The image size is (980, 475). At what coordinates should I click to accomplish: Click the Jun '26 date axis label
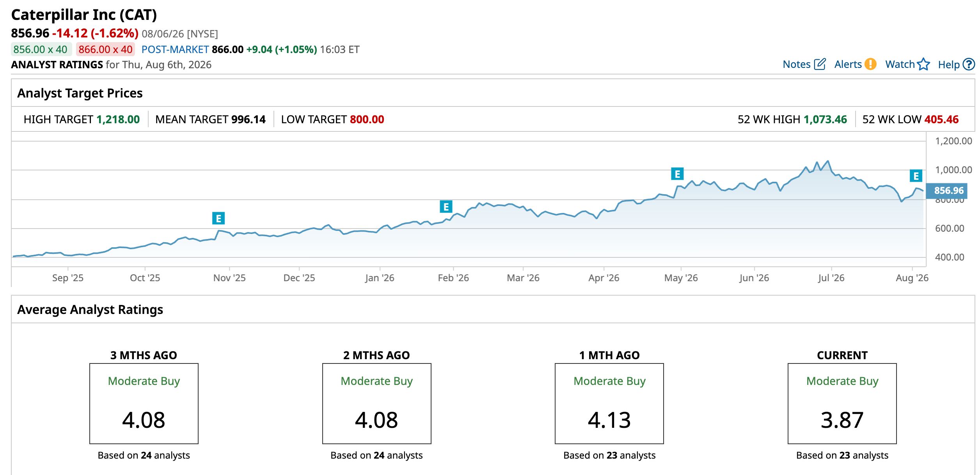pos(754,278)
